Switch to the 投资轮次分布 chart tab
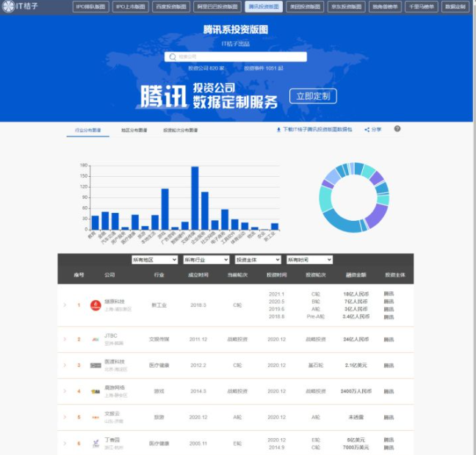The width and height of the screenshot is (476, 455). pyautogui.click(x=181, y=130)
